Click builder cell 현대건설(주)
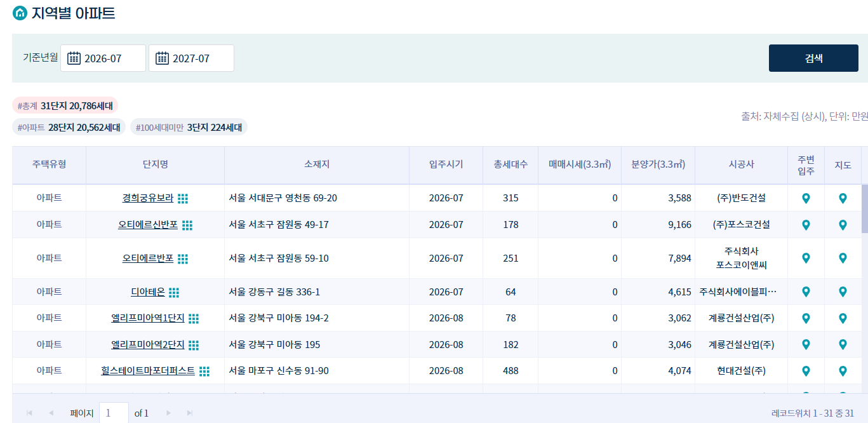The image size is (868, 423). [742, 371]
